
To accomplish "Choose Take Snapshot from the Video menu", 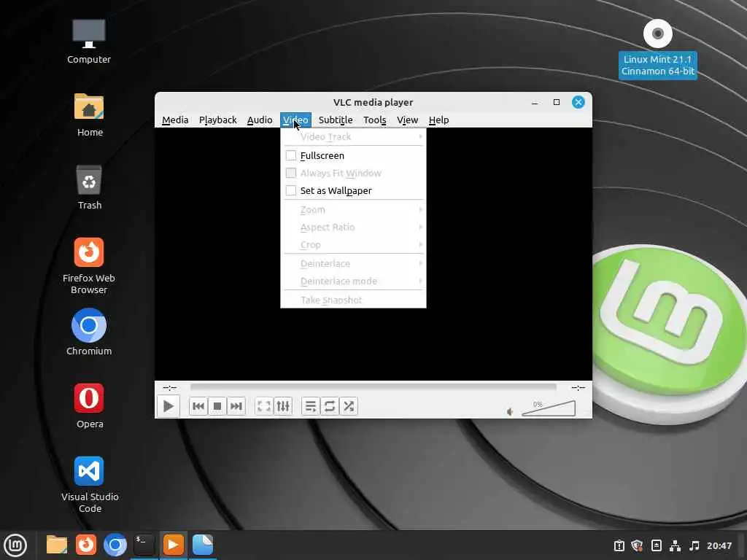I will click(x=353, y=300).
